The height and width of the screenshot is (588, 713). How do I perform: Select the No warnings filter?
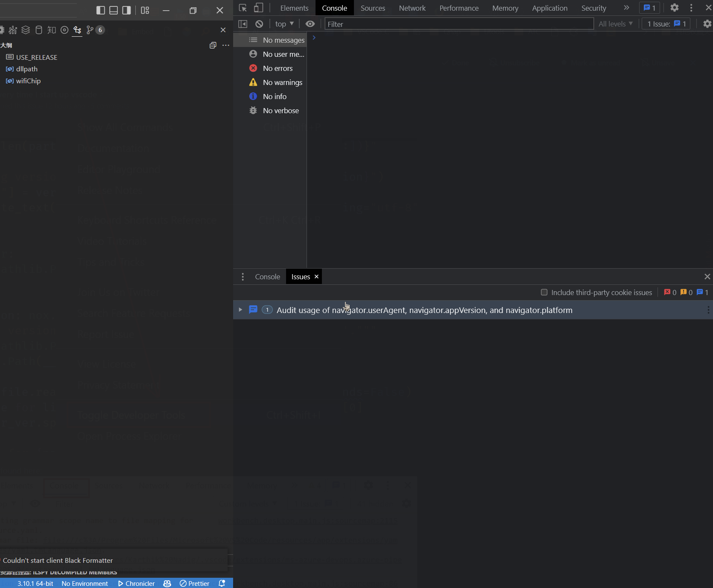[270, 82]
